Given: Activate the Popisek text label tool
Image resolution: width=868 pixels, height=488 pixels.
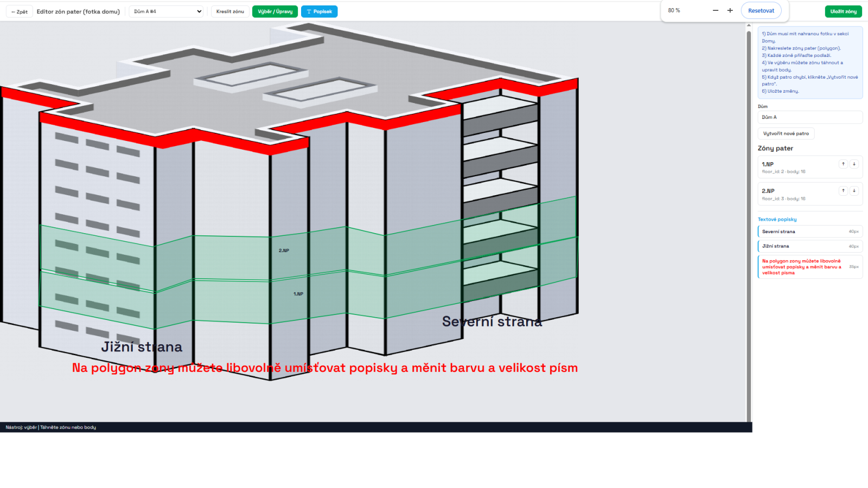Looking at the screenshot, I should coord(319,11).
